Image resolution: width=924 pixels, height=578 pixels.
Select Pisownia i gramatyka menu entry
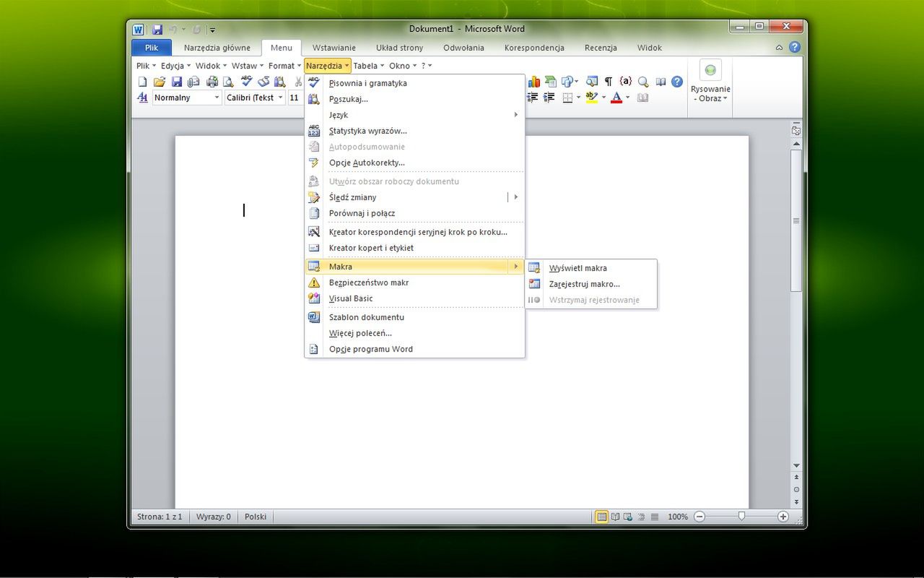(414, 83)
